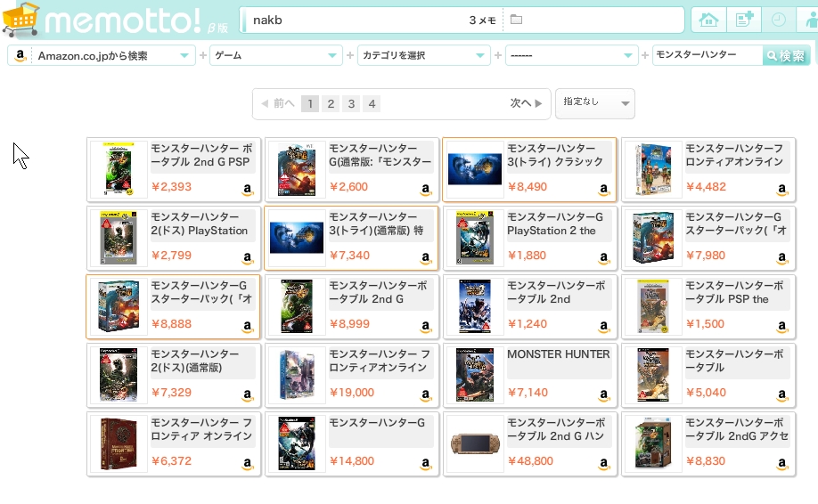Click Amazon icon on ¥7,329 item
The image size is (818, 504).
click(248, 395)
